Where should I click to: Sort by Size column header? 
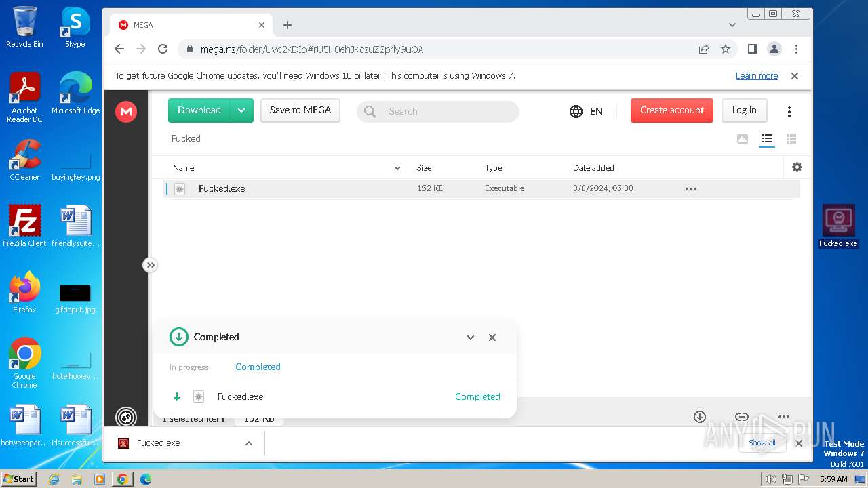tap(425, 168)
